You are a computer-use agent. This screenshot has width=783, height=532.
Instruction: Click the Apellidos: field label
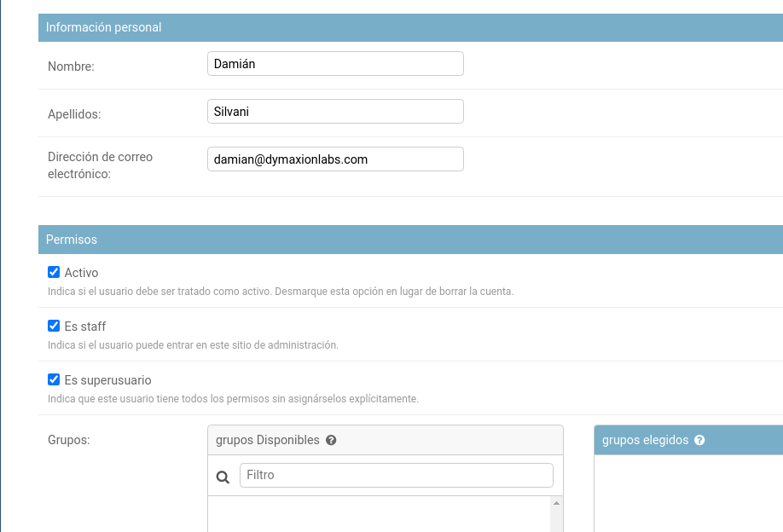pos(74,114)
